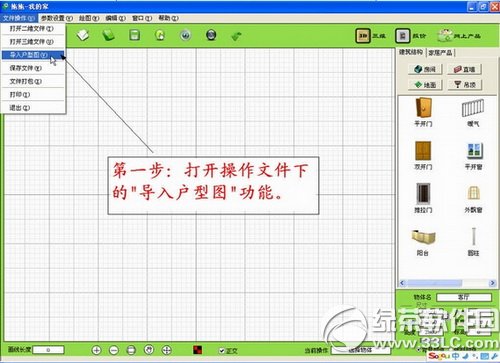This screenshot has width=500, height=363.
Task: Select the 暖气 radiator item
Action: point(473,112)
